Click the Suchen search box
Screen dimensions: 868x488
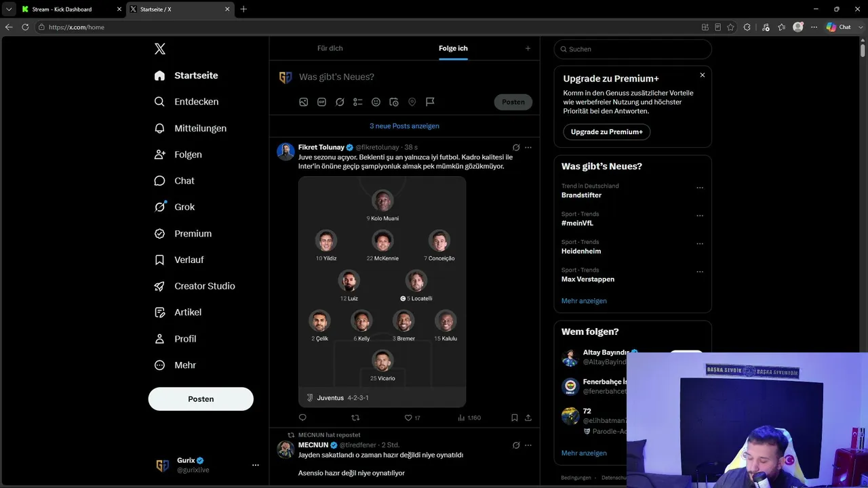pyautogui.click(x=633, y=49)
